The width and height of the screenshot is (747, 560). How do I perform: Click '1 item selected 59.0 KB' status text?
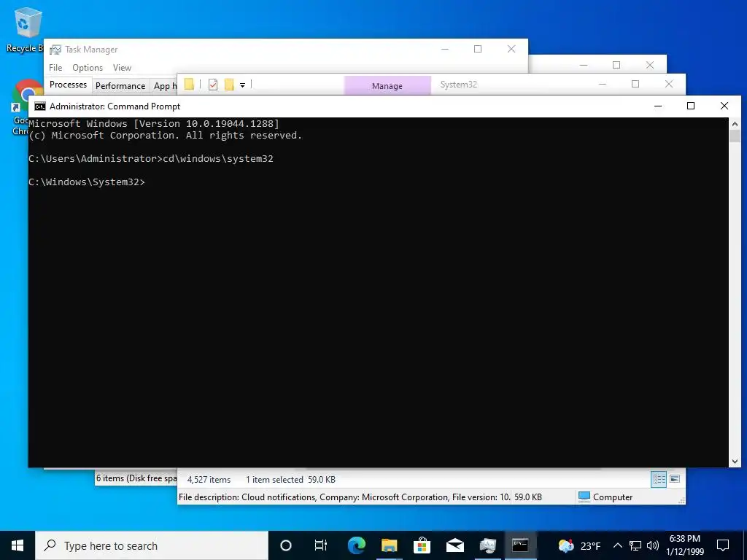pyautogui.click(x=290, y=480)
